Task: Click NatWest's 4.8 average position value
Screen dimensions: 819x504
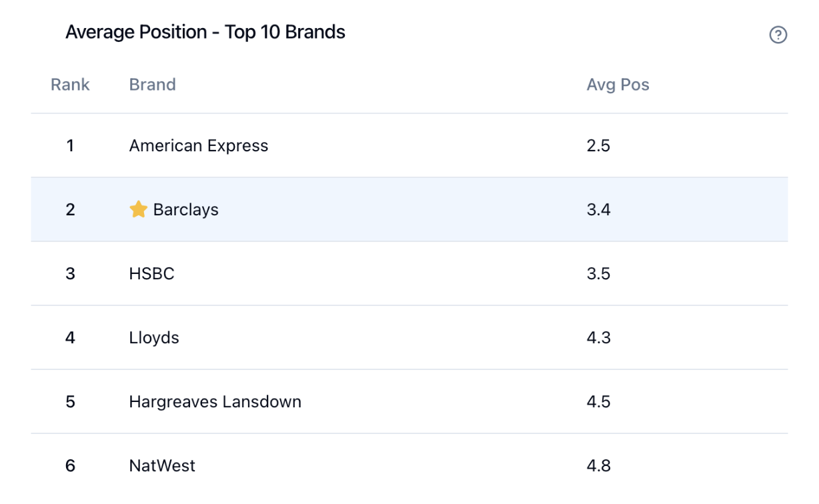Action: (x=598, y=465)
